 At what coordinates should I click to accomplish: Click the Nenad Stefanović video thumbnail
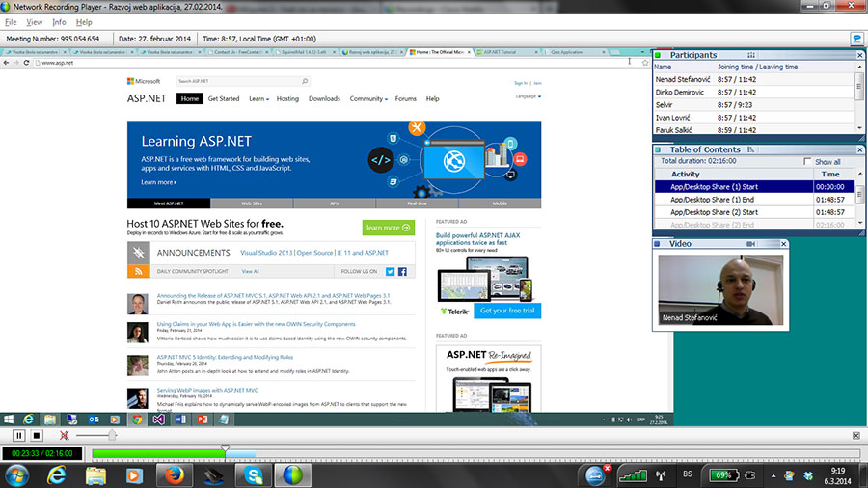(720, 289)
